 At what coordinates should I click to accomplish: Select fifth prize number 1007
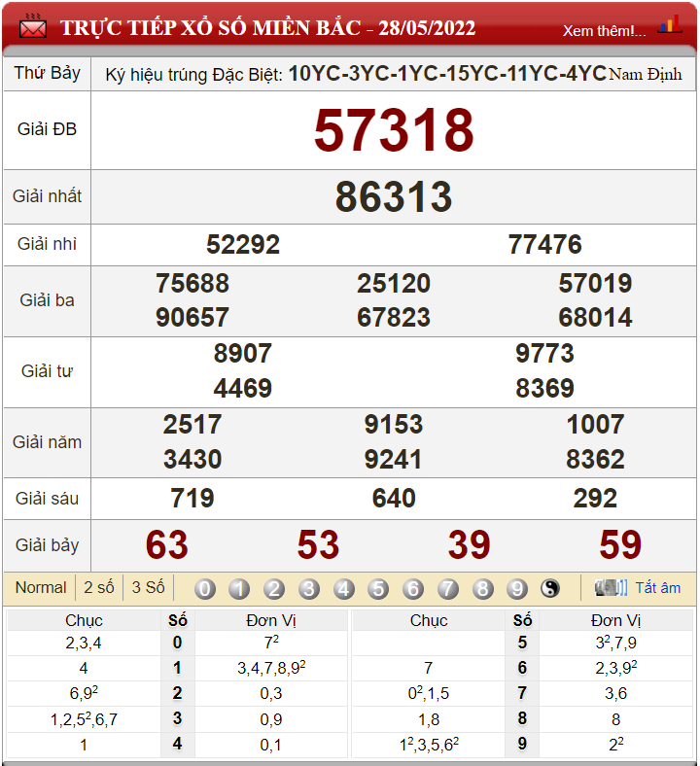click(595, 424)
